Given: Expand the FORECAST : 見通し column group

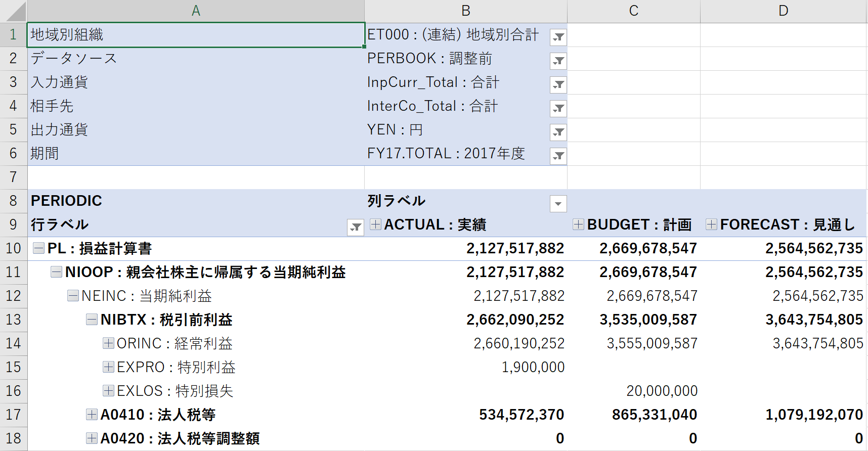Looking at the screenshot, I should (x=711, y=224).
